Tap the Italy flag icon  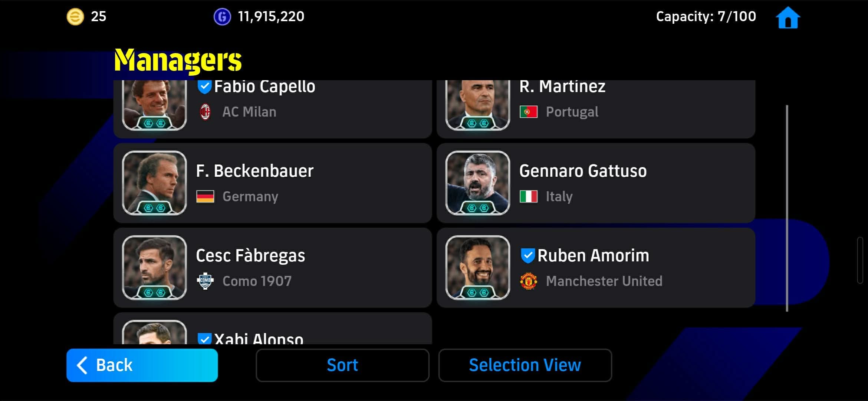529,196
